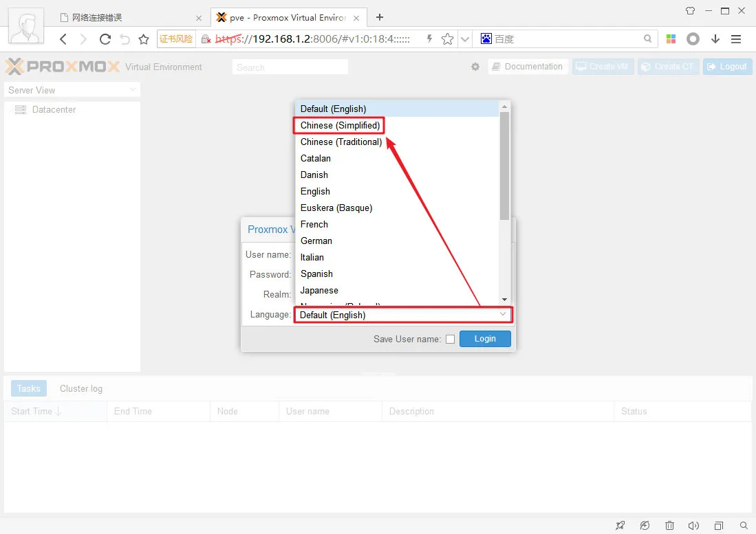
Task: Click the gray circle extension icon
Action: 693,39
